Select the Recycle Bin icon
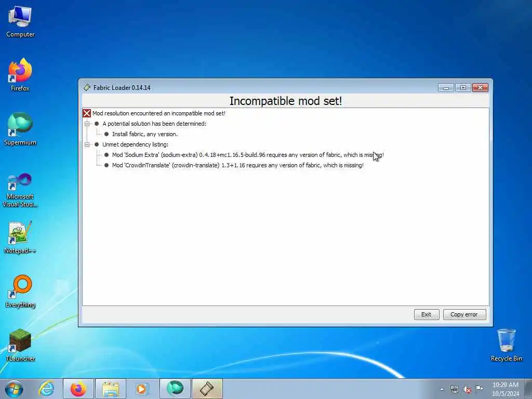Screen dimensions: 532x399 (506, 345)
